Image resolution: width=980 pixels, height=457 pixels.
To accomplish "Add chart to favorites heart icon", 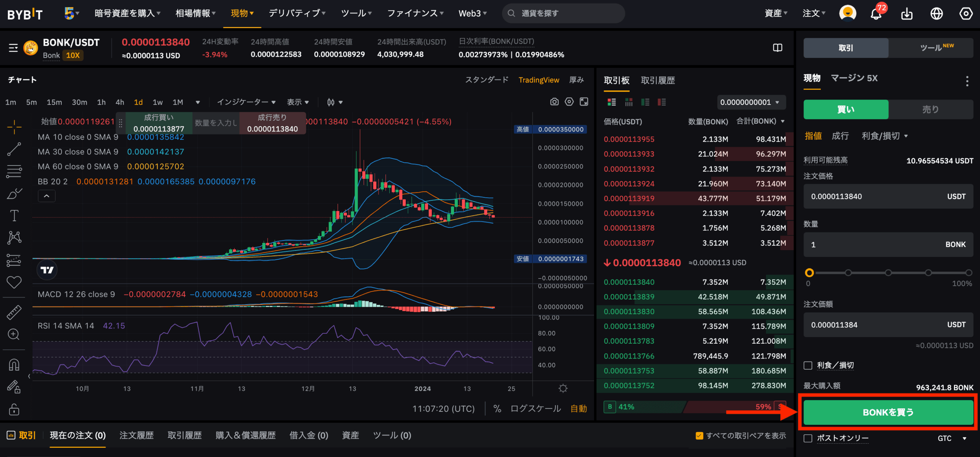I will (x=14, y=282).
